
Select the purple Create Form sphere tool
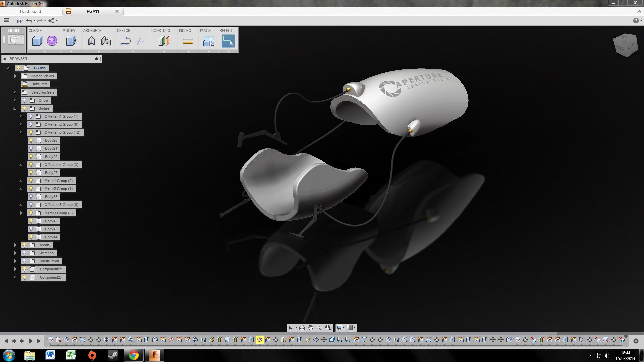[x=52, y=41]
